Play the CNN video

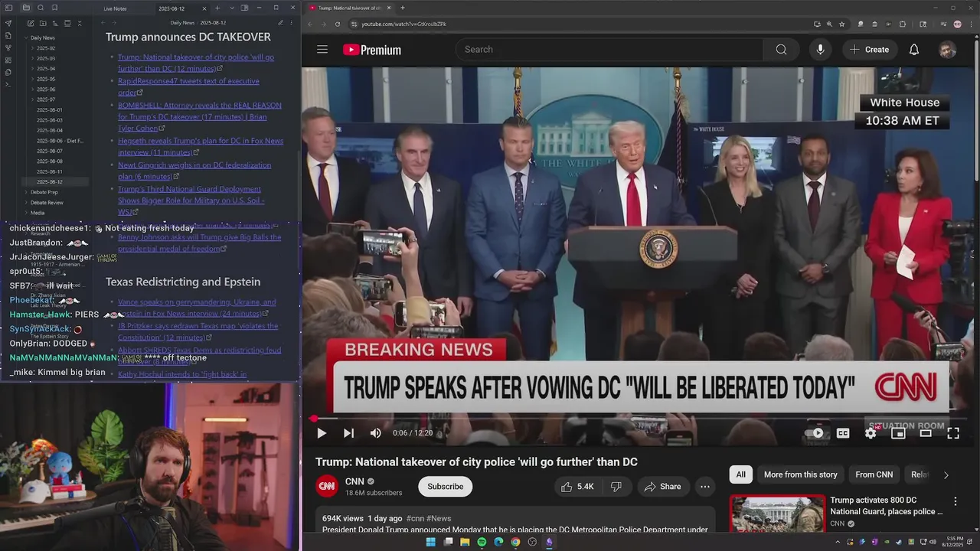pyautogui.click(x=322, y=433)
